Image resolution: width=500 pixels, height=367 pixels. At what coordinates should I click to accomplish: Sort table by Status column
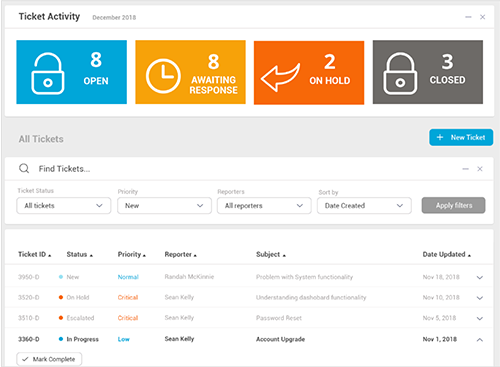[x=80, y=254]
